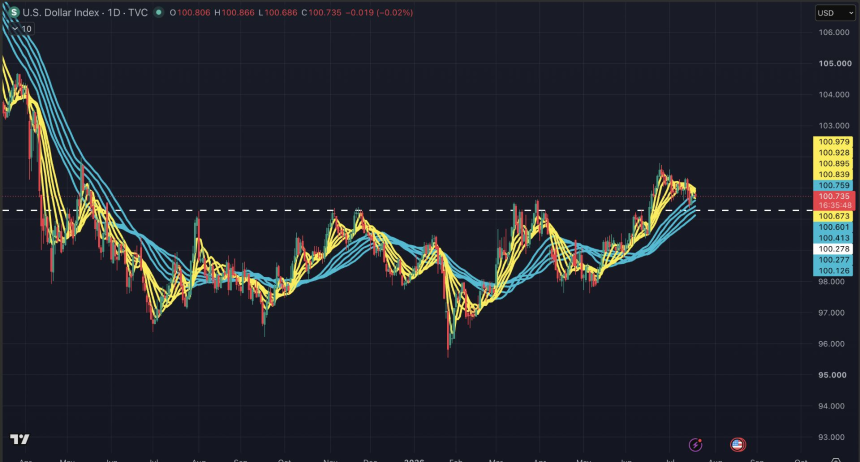860x462 pixels.
Task: Click the 105.000 mark on price scale
Action: 835,64
